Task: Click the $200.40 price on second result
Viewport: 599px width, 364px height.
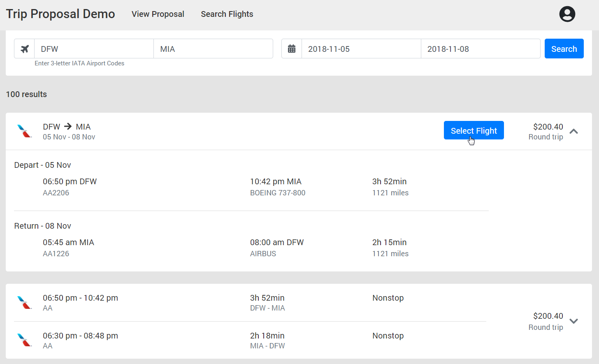Action: (x=548, y=316)
